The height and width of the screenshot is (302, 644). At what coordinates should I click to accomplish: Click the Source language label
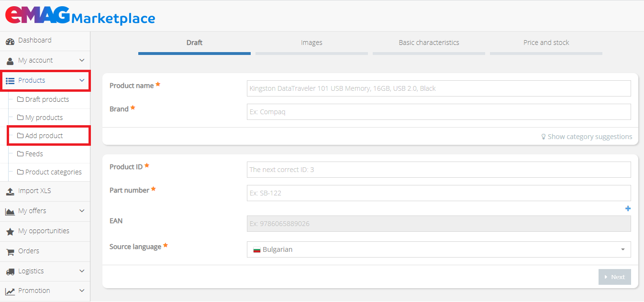[135, 247]
